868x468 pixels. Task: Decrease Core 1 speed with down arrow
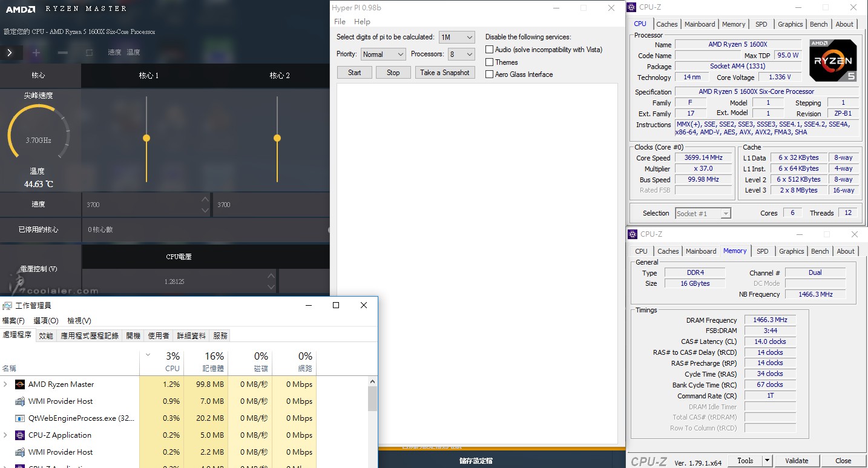point(205,210)
